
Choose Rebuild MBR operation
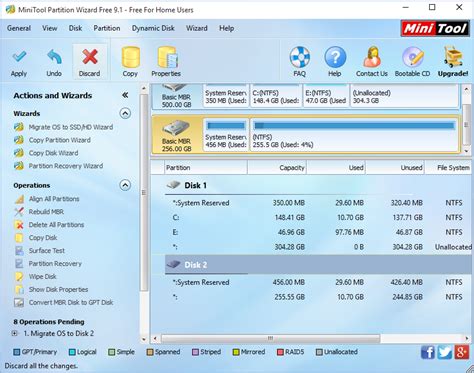46,212
